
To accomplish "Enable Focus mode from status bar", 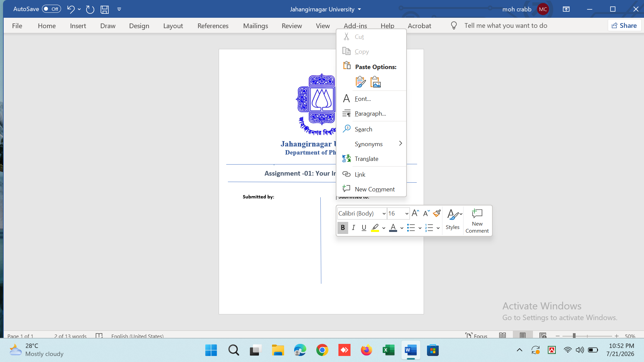I will coord(476,336).
